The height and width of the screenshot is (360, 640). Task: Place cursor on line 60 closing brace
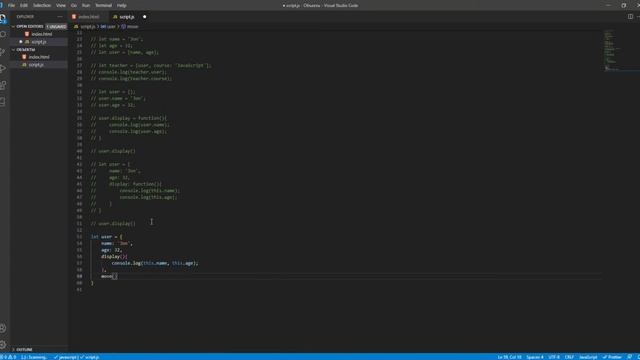(x=92, y=283)
